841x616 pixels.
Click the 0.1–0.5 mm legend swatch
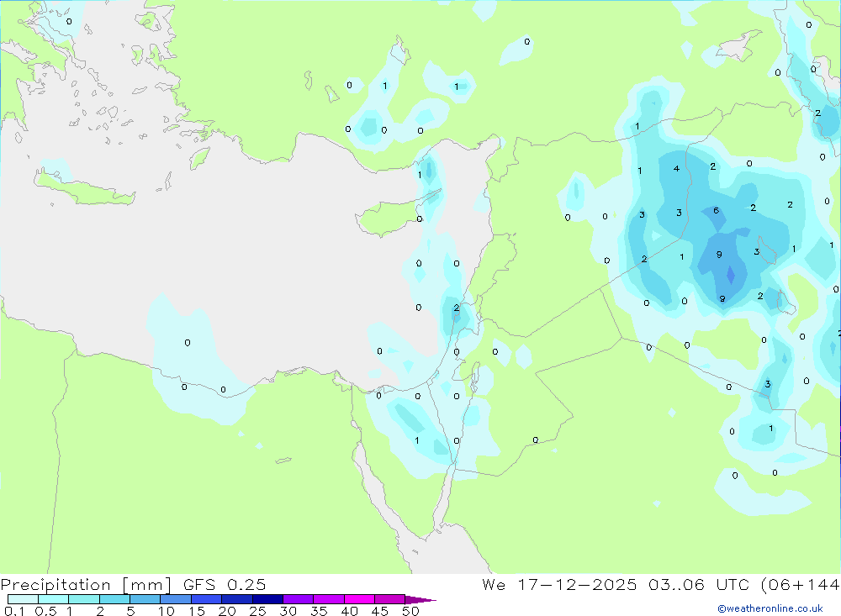(x=23, y=599)
